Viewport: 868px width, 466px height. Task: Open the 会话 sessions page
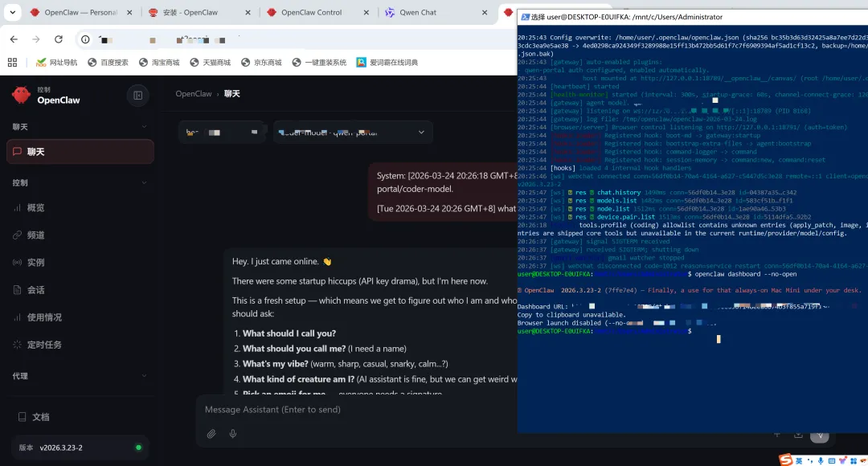point(80,290)
